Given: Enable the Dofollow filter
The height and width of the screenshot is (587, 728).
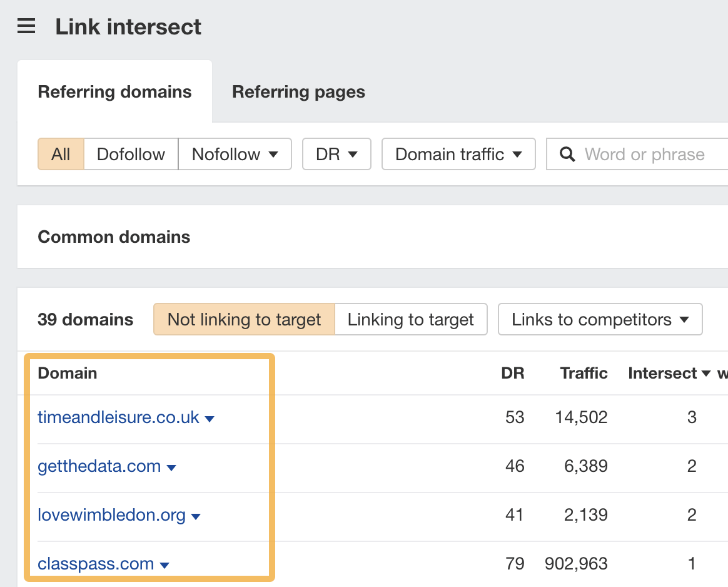Looking at the screenshot, I should pyautogui.click(x=130, y=154).
